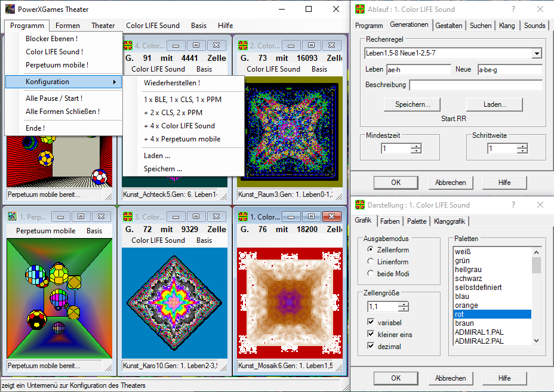Viewport: 554px width, 392px height.
Task: Click OK in the Darstellung dialog
Action: (396, 378)
